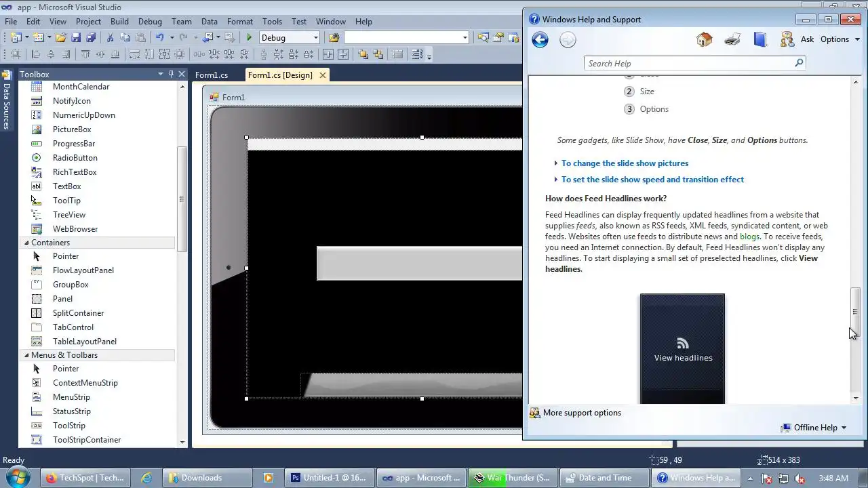The image size is (868, 488).
Task: Open Help home via the house icon
Action: click(704, 39)
